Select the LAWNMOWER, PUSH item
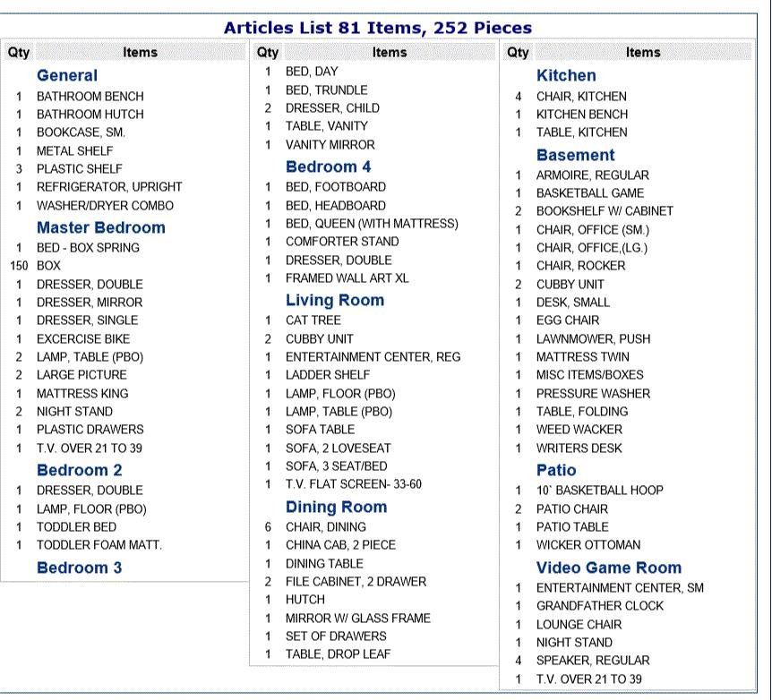This screenshot has width=772, height=700. pyautogui.click(x=593, y=339)
